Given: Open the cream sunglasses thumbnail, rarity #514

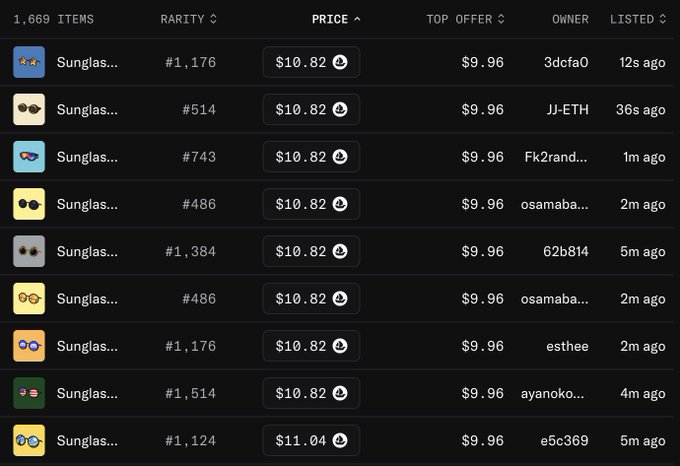Looking at the screenshot, I should [x=29, y=109].
